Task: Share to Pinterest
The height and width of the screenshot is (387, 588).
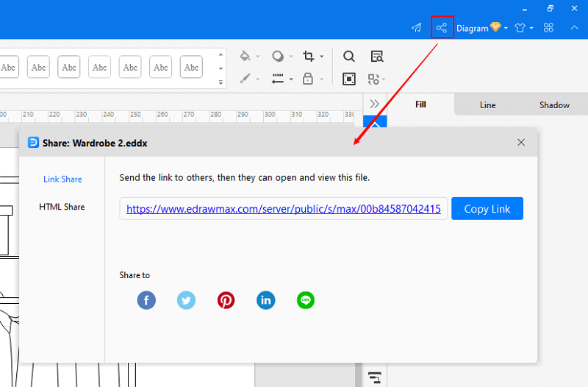Action: [x=226, y=300]
